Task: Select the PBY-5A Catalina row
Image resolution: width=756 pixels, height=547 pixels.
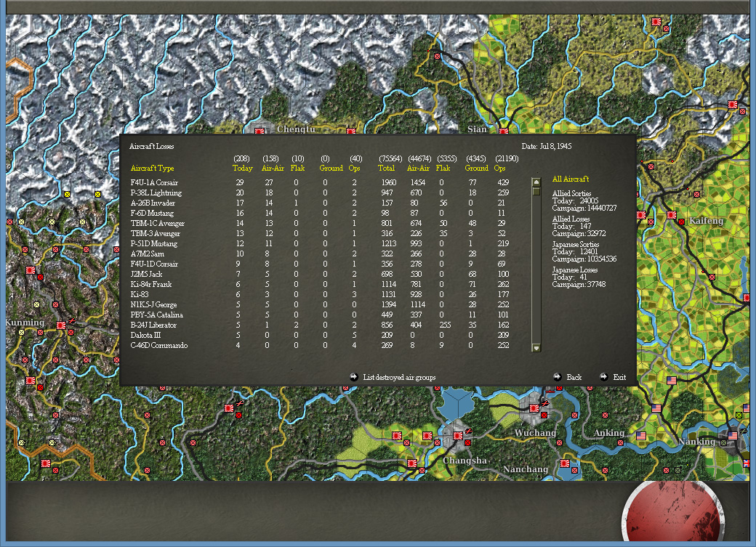Action: pos(320,315)
